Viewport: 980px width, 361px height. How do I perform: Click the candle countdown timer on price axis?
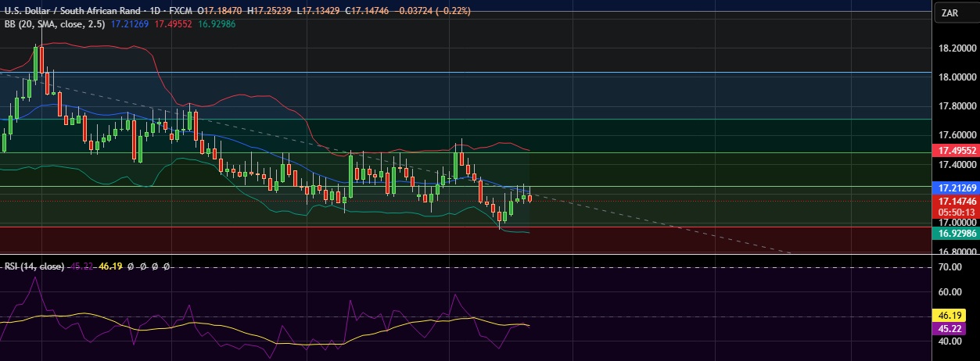click(x=956, y=212)
